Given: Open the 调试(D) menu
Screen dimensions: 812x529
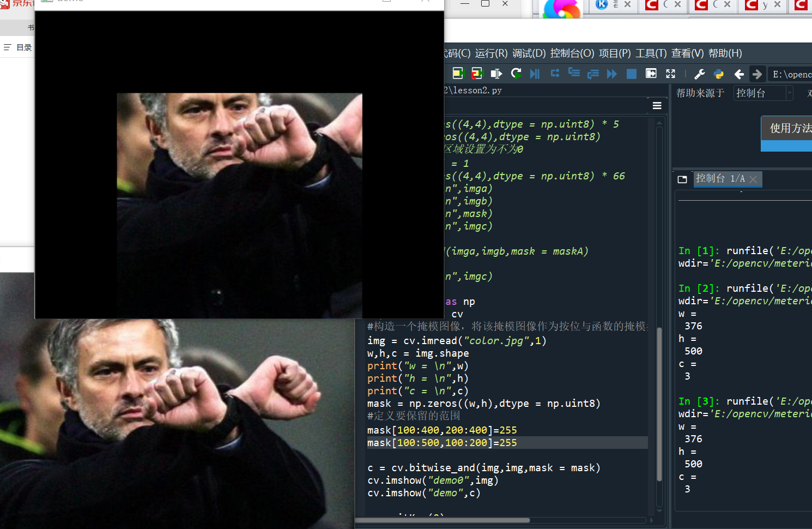Looking at the screenshot, I should pyautogui.click(x=528, y=53).
